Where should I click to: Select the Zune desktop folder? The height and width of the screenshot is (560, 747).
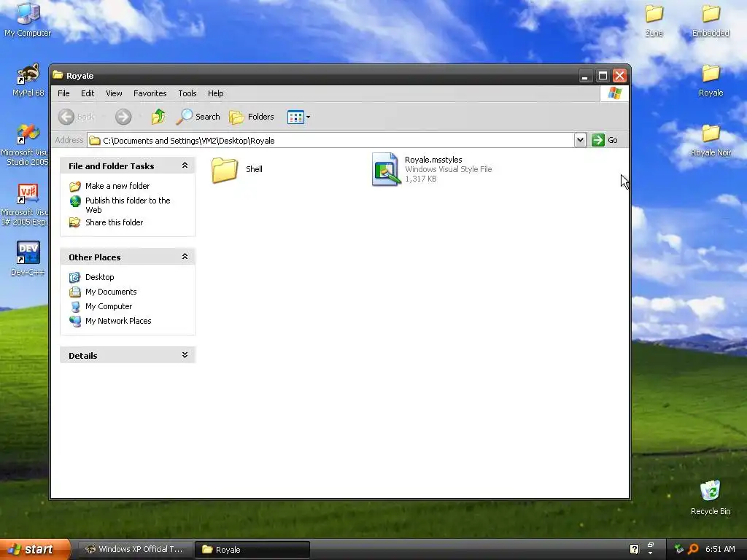(654, 21)
